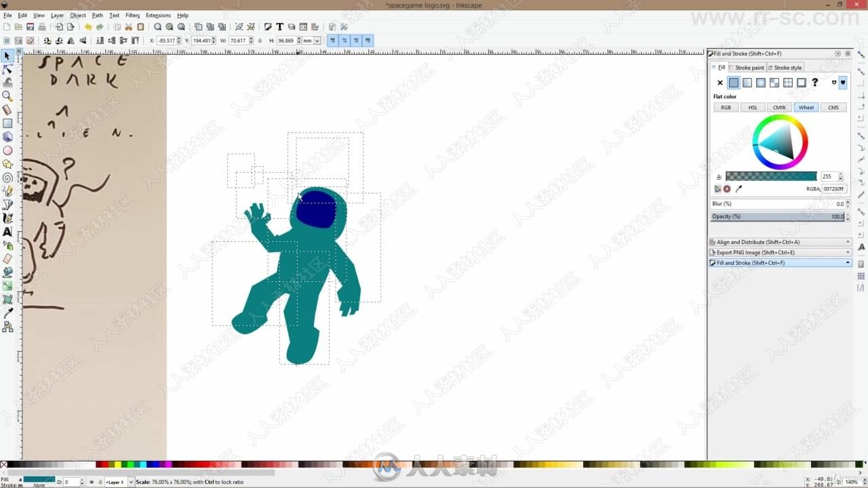Image resolution: width=868 pixels, height=488 pixels.
Task: Select the Bezier pen tool
Action: [7, 205]
